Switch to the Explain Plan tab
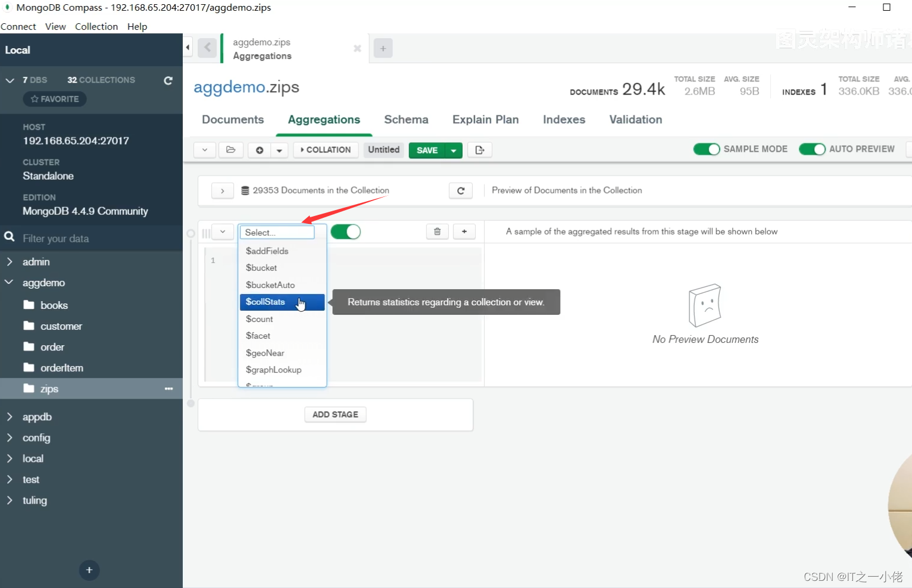 click(x=486, y=120)
